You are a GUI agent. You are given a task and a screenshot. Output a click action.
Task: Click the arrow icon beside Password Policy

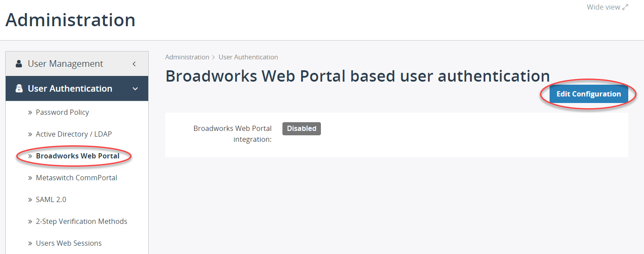pyautogui.click(x=29, y=112)
